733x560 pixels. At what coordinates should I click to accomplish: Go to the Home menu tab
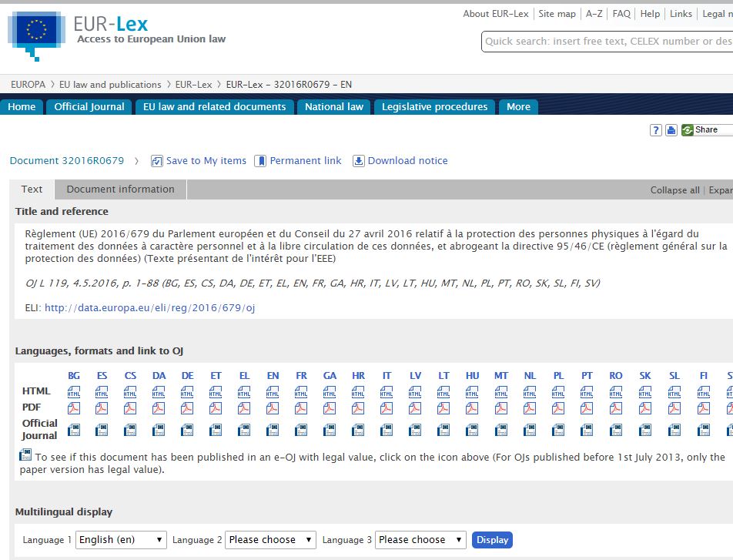tap(22, 106)
